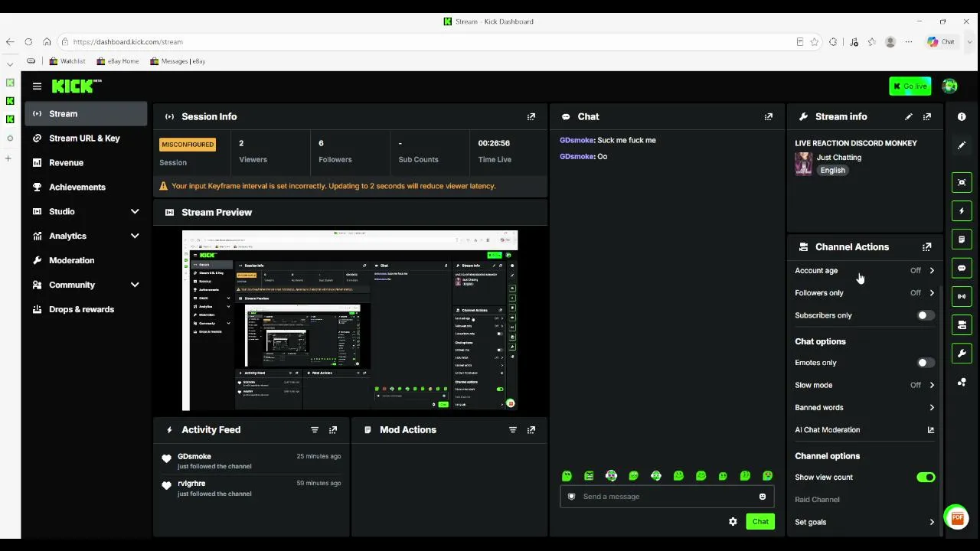Open the hamburger menu beside the Kick logo
980x551 pixels.
[37, 86]
